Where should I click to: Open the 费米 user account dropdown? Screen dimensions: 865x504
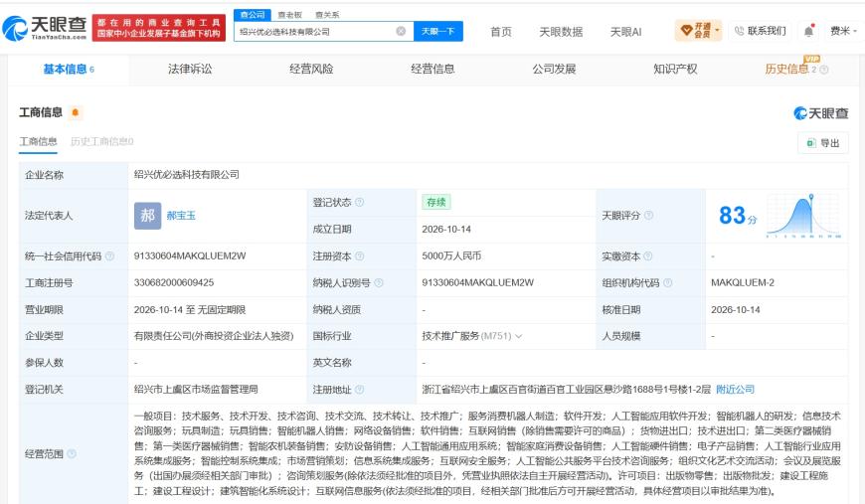click(843, 31)
